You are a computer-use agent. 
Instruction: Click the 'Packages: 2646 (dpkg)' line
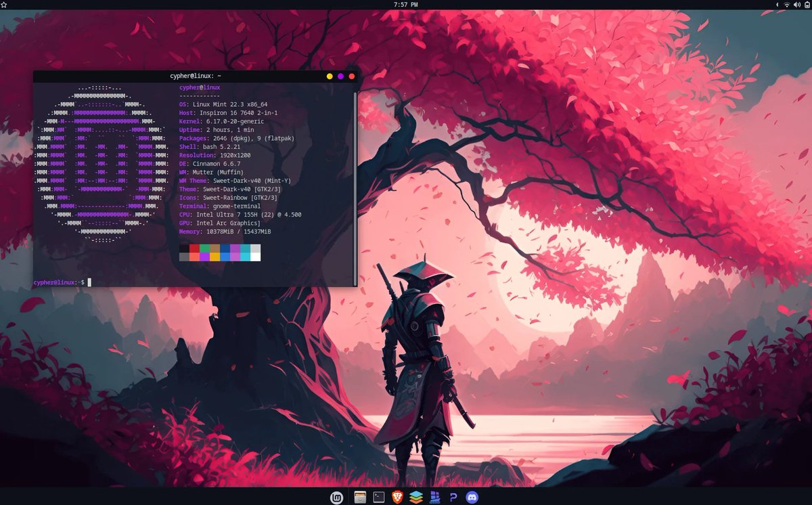[235, 138]
